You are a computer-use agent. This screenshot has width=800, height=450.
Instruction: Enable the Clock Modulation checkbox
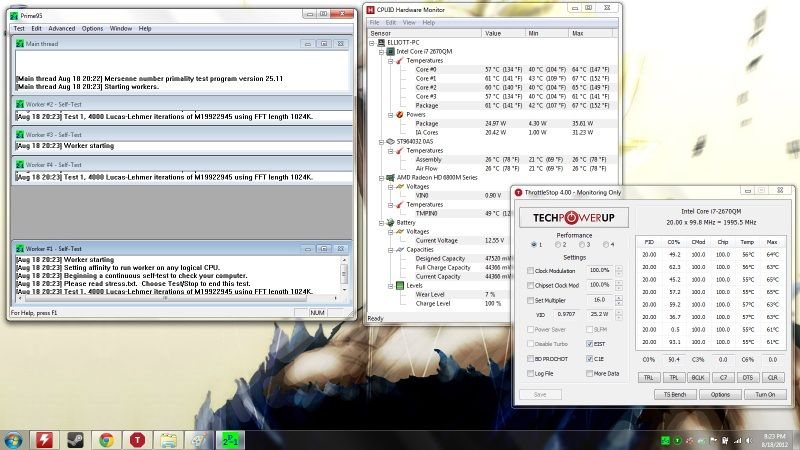coord(530,270)
